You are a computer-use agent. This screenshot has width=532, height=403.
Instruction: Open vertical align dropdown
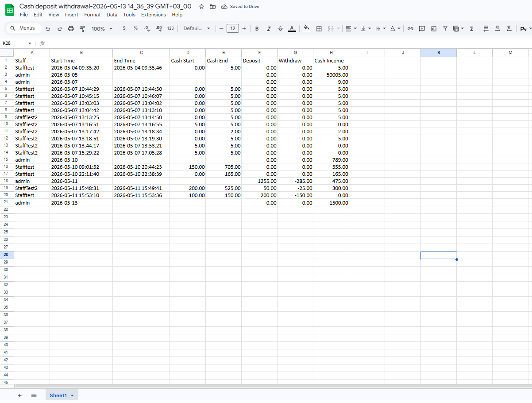pos(366,28)
